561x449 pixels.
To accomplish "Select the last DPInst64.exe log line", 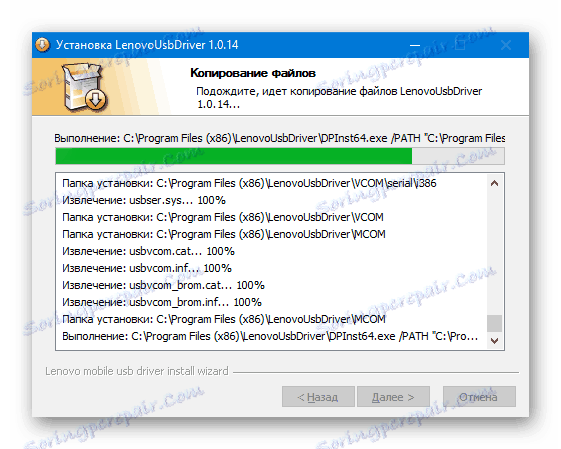I will [270, 336].
